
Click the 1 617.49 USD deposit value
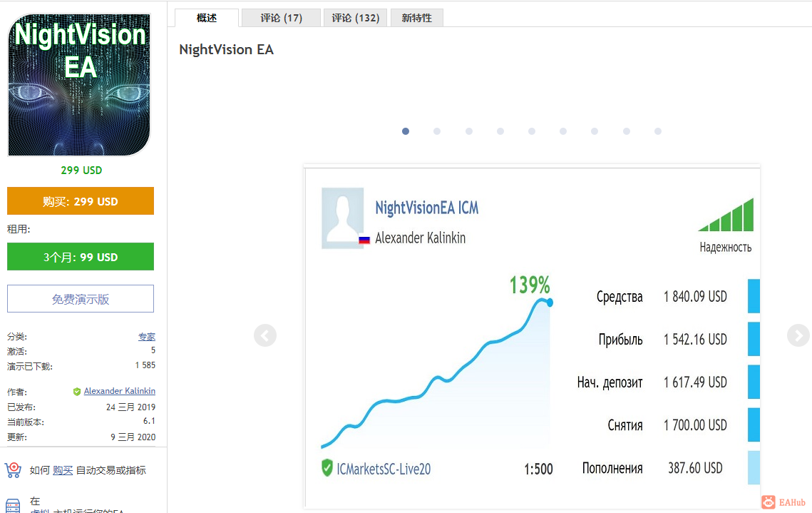pos(695,382)
